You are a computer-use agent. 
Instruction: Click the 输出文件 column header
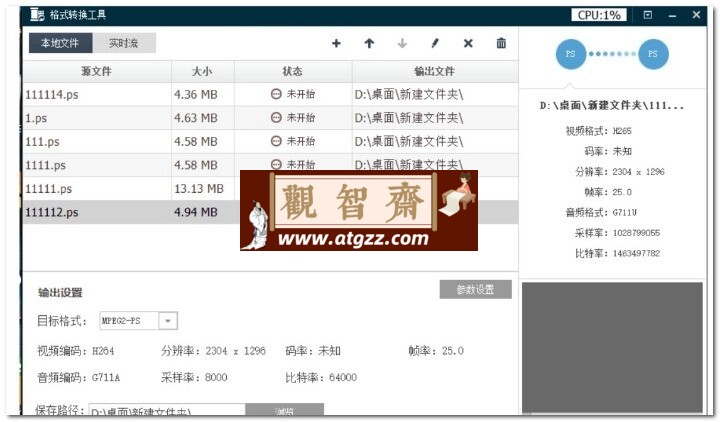click(x=435, y=71)
